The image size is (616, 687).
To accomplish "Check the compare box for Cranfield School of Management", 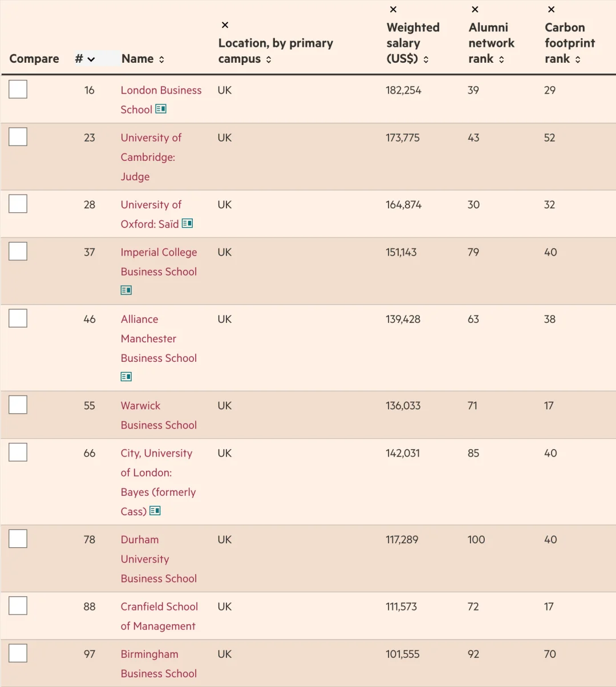I will click(18, 606).
